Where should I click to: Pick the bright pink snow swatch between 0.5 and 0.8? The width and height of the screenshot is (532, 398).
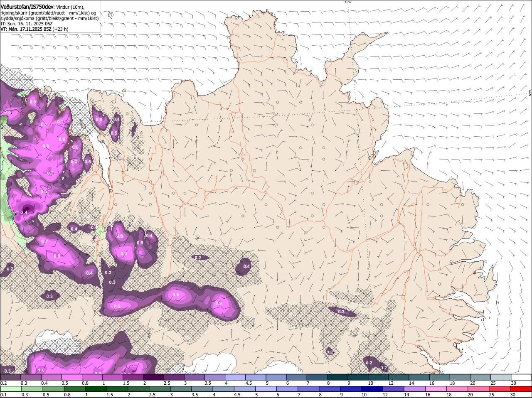[72, 377]
